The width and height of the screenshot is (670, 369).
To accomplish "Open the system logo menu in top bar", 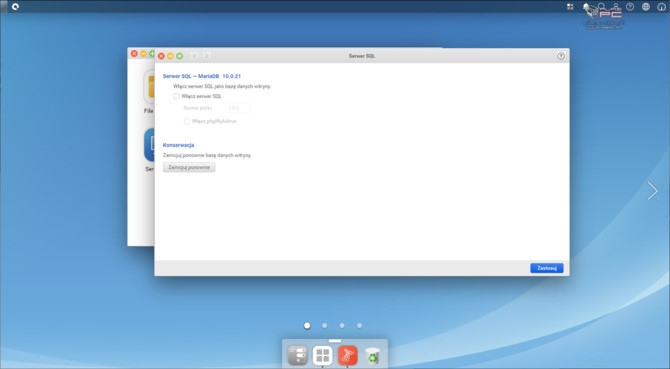I will point(15,6).
